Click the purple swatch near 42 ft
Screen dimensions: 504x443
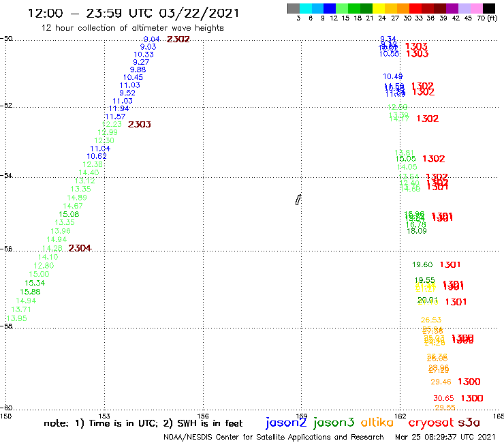coord(452,8)
